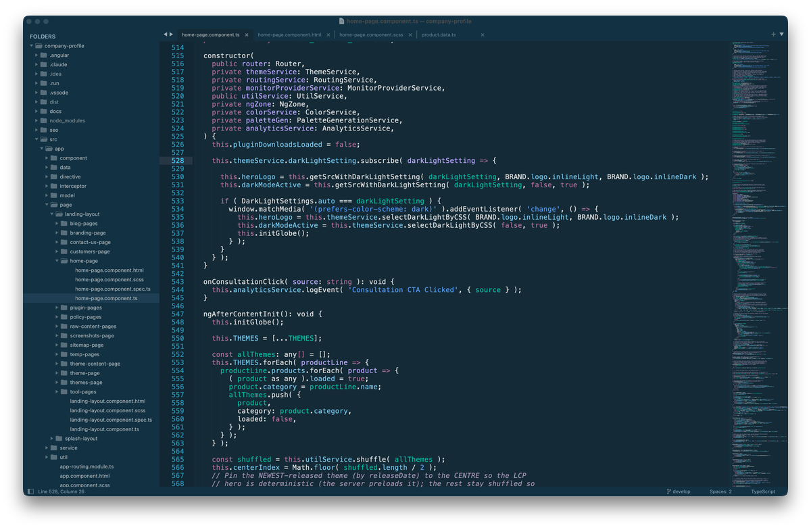Click the docs folder icon
Image resolution: width=811 pixels, height=532 pixels.
(x=43, y=112)
